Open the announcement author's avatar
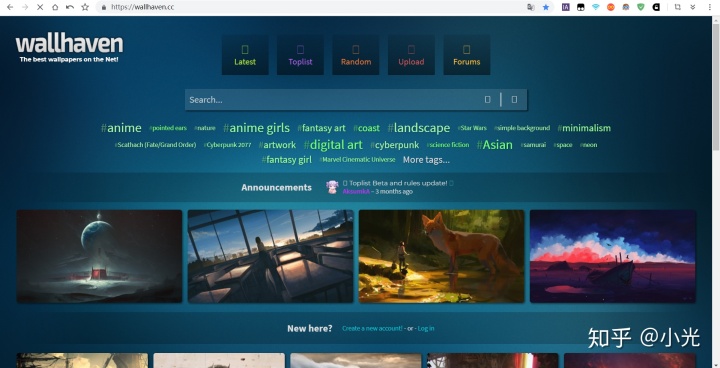This screenshot has height=368, width=720. pyautogui.click(x=332, y=187)
